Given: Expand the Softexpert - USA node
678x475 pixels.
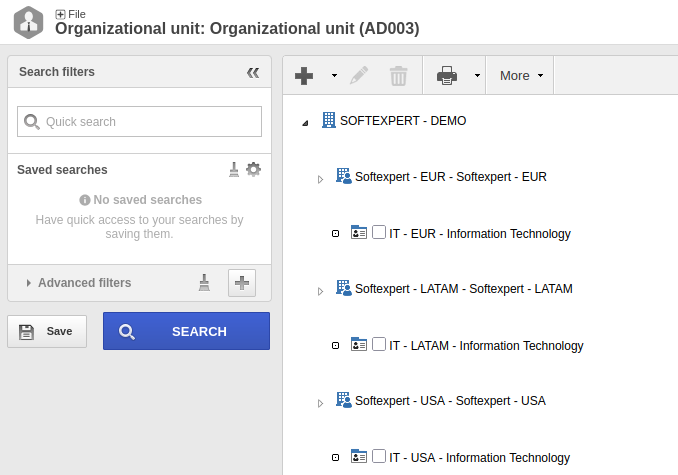Looking at the screenshot, I should [320, 403].
